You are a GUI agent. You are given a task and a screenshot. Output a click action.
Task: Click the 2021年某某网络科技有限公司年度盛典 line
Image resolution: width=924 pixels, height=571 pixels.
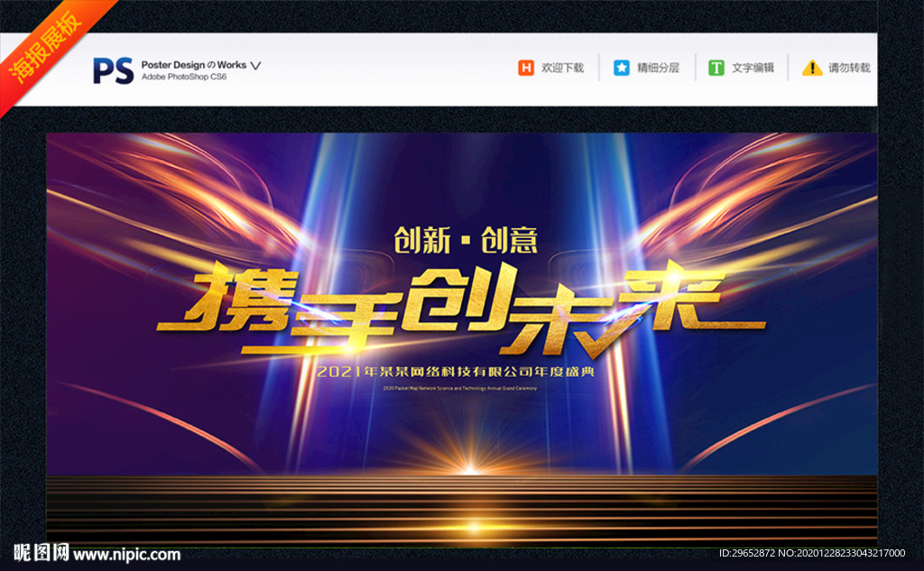(x=455, y=372)
